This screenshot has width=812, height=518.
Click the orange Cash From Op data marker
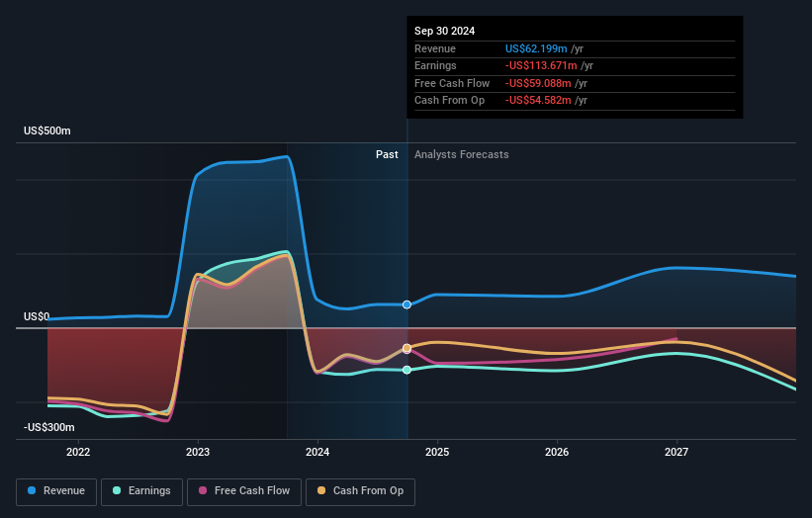point(407,348)
